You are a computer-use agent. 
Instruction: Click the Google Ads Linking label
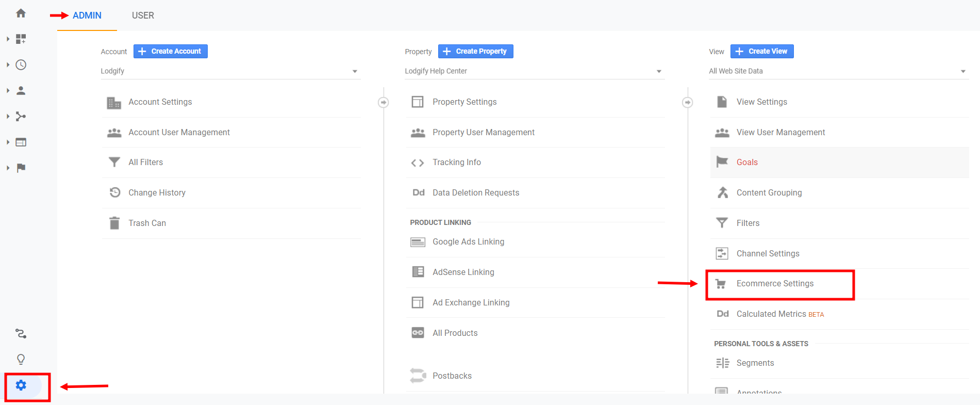click(468, 242)
